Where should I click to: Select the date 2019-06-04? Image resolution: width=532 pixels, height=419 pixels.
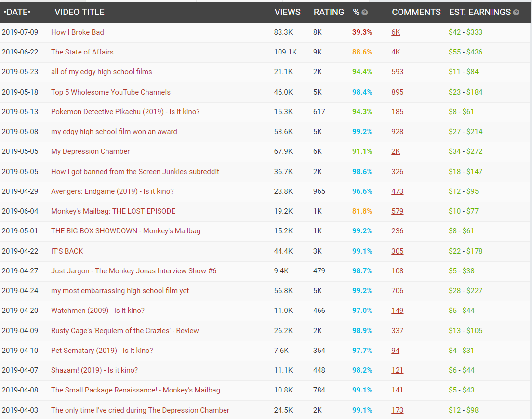pyautogui.click(x=20, y=211)
